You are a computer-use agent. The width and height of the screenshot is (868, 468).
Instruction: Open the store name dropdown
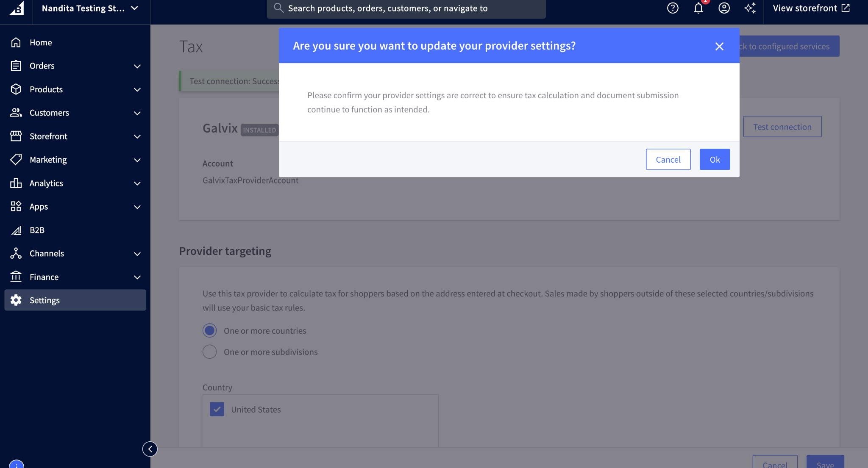90,8
